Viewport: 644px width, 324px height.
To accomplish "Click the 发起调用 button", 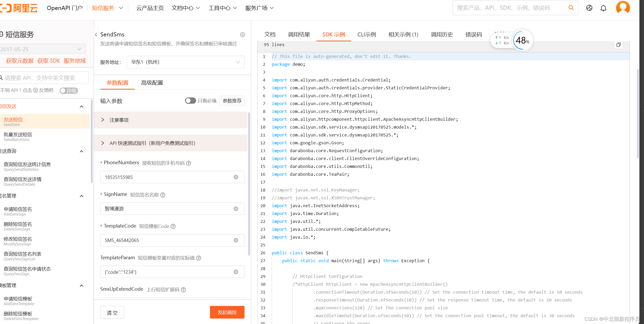I will coord(227,312).
